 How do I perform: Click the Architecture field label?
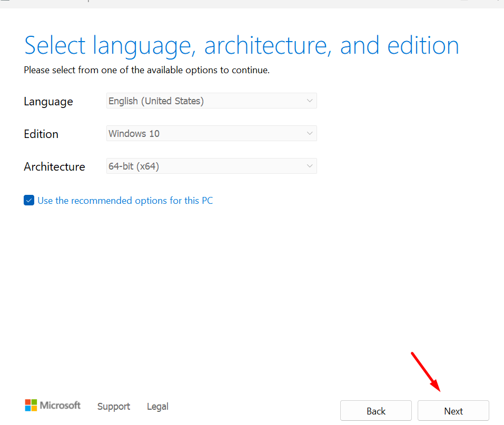point(55,166)
